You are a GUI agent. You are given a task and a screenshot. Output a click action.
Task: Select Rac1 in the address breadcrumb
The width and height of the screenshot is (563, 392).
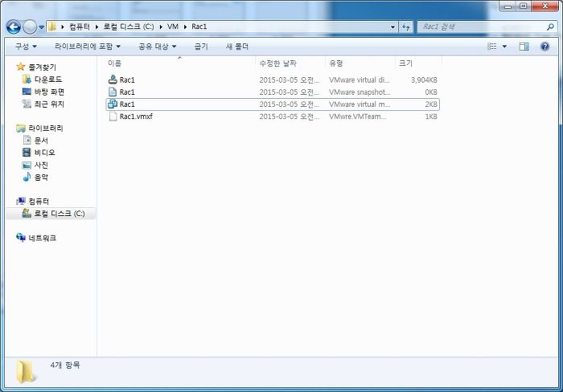199,27
